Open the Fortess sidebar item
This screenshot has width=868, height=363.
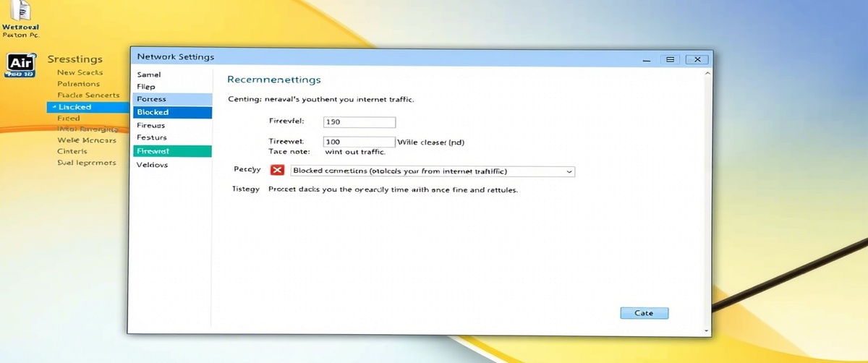click(x=173, y=99)
